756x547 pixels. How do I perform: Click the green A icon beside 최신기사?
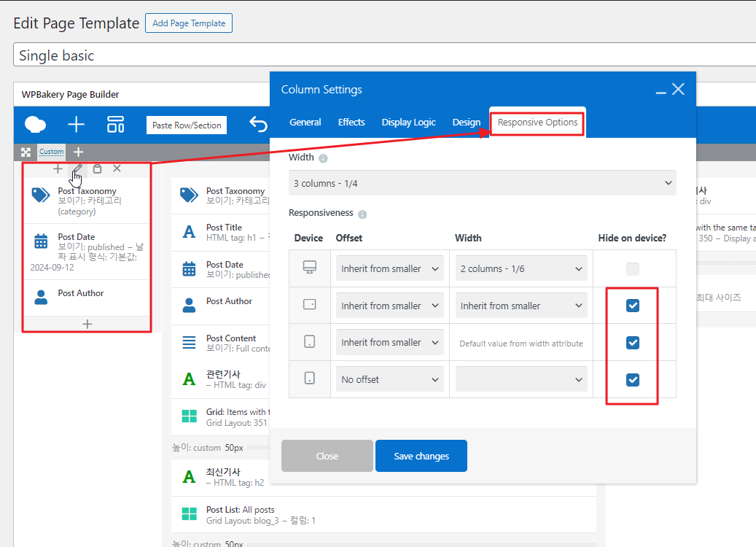189,477
